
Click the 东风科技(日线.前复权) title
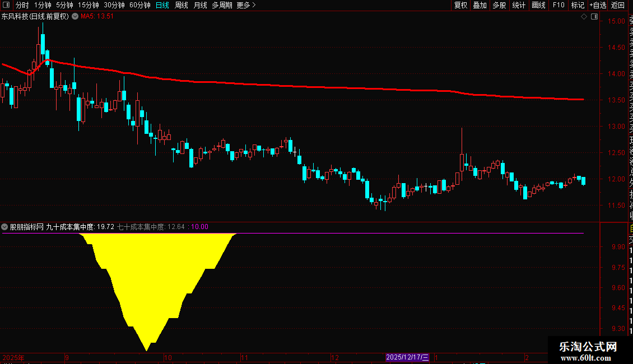point(35,17)
